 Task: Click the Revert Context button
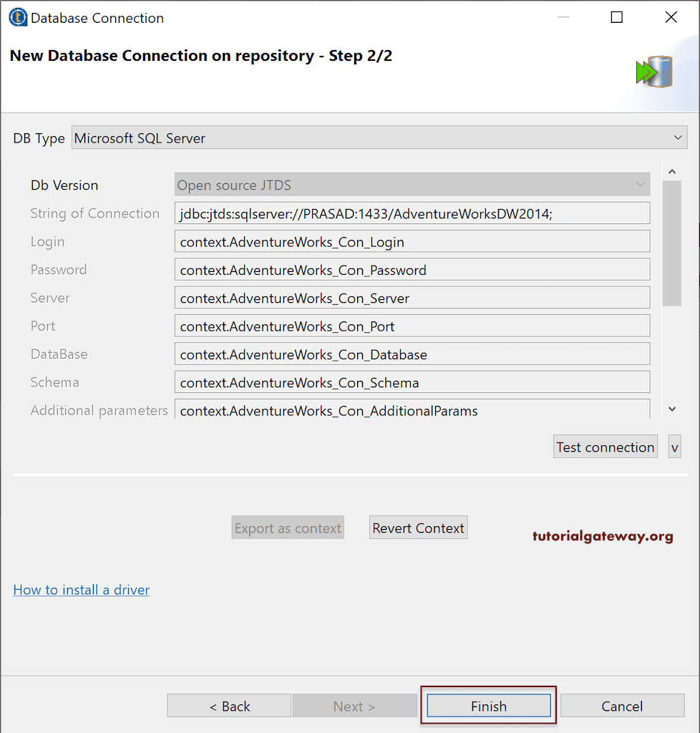click(x=418, y=528)
